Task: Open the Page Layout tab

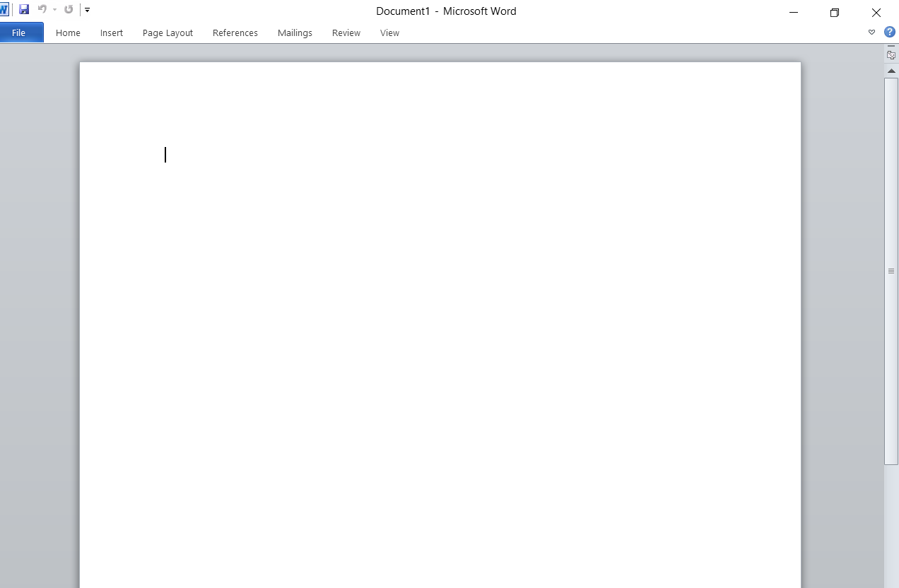Action: [168, 33]
